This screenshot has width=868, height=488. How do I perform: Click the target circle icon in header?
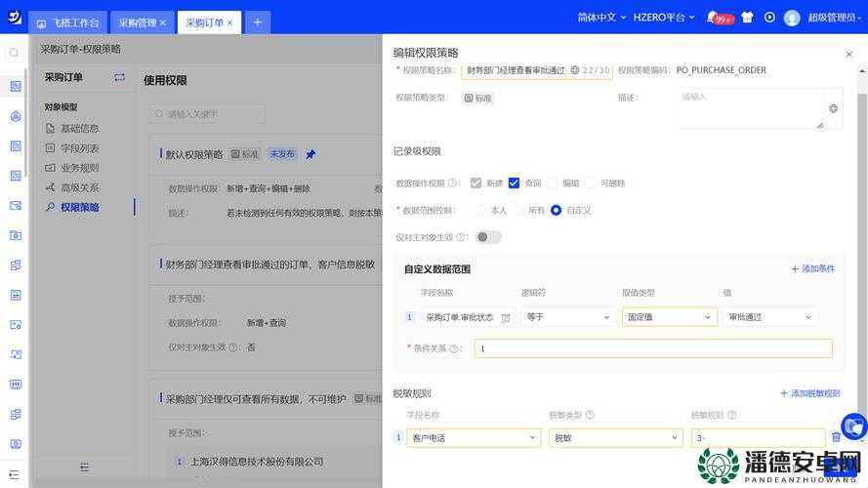click(769, 18)
